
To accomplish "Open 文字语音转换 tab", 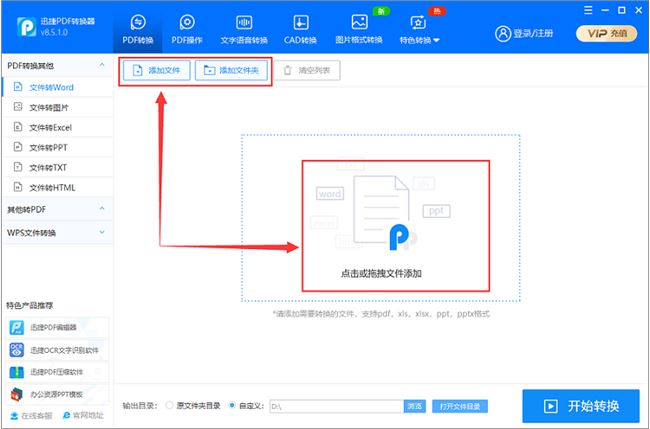I will pyautogui.click(x=244, y=29).
